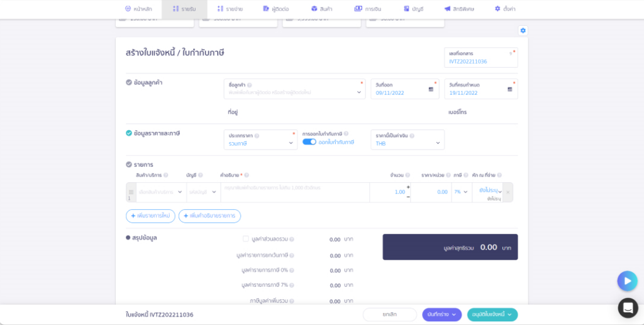Image resolution: width=644 pixels, height=325 pixels.
Task: Open the สินค้า products tab
Action: click(x=321, y=9)
